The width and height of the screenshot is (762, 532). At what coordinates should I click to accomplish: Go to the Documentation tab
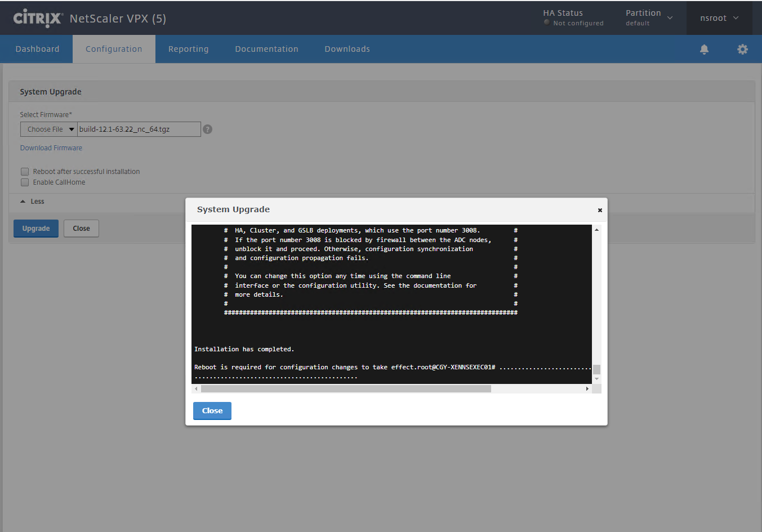(x=266, y=49)
